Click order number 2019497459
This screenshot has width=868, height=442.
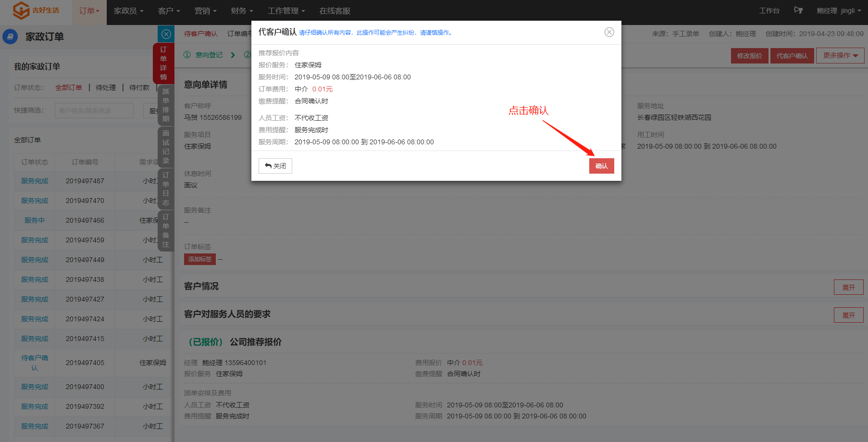85,240
